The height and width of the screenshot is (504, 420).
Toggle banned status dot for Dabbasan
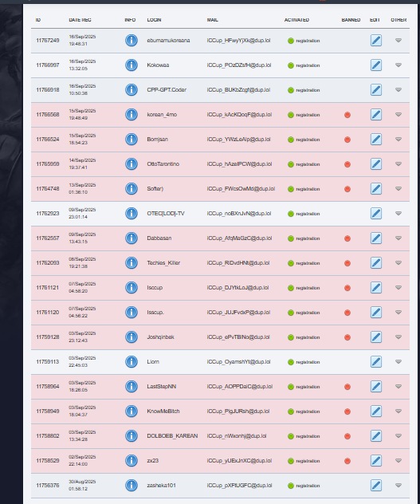click(x=347, y=238)
